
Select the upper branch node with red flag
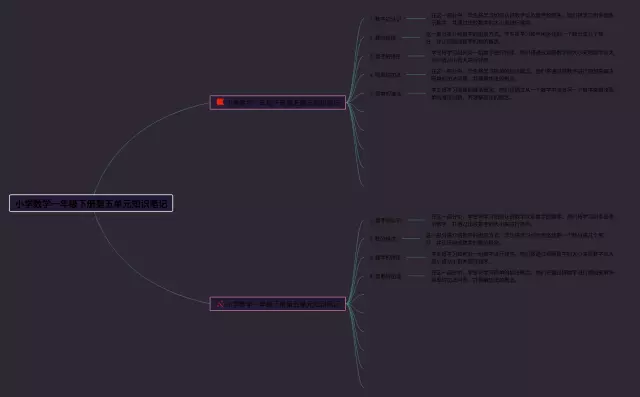click(x=278, y=102)
